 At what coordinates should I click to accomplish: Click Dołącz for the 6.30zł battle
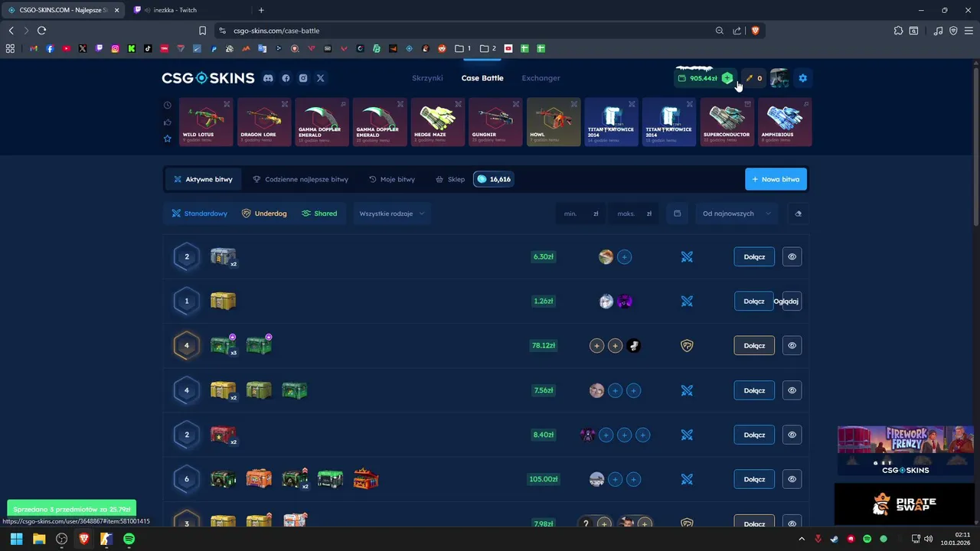(754, 257)
